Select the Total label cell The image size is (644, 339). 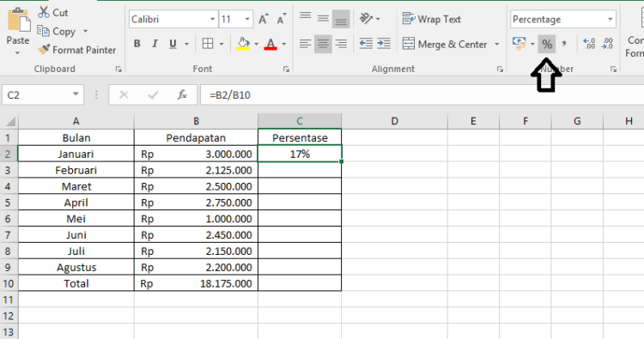click(x=76, y=283)
